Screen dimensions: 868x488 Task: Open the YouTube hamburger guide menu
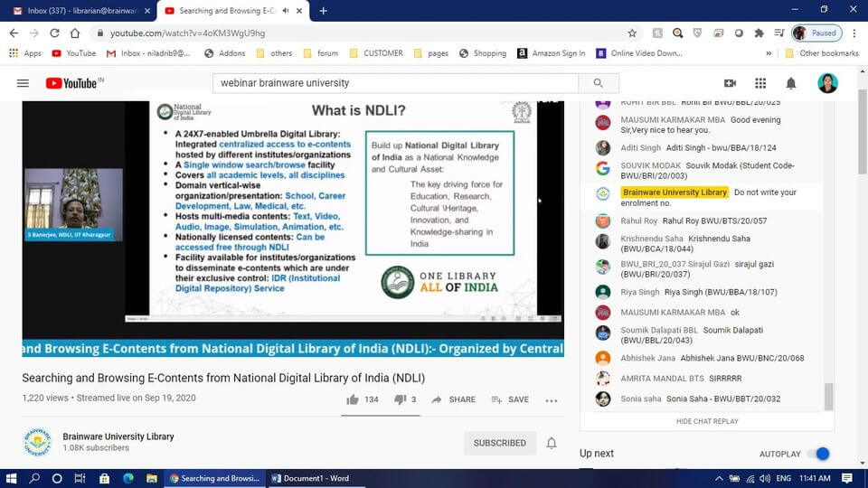[23, 83]
